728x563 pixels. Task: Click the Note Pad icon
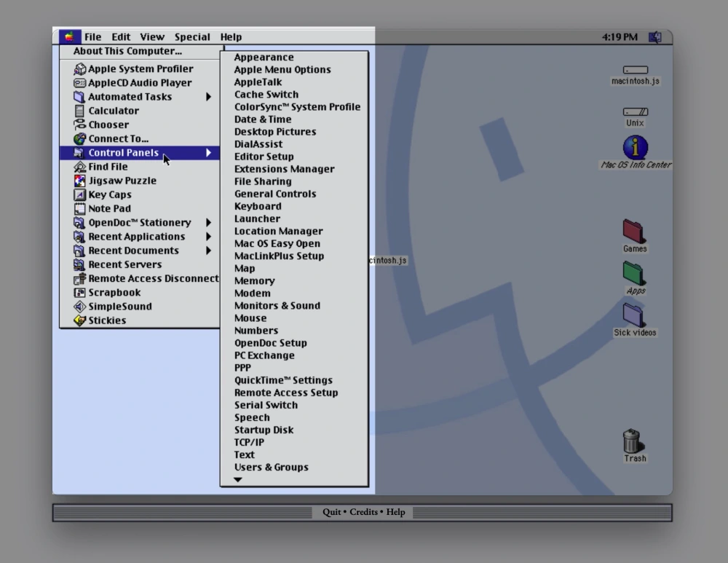(x=80, y=208)
